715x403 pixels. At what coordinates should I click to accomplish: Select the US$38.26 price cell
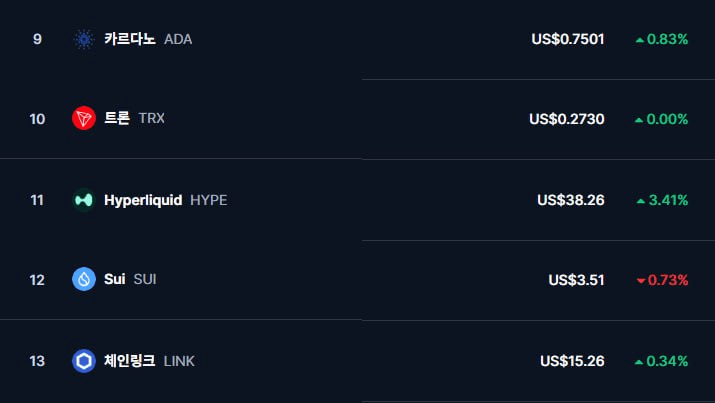(x=570, y=200)
